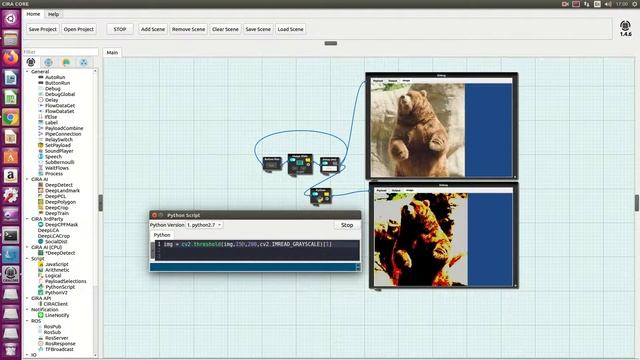
Task: Select the PythonScript node item
Action: [x=57, y=287]
